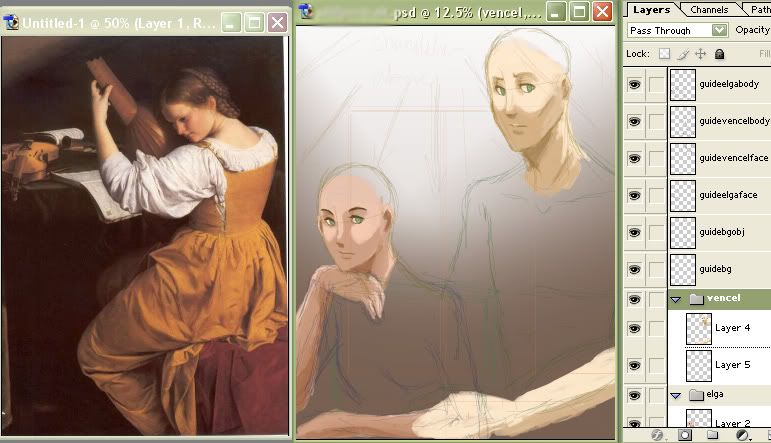The height and width of the screenshot is (443, 771).
Task: Collapse the elga layer group
Action: click(675, 396)
